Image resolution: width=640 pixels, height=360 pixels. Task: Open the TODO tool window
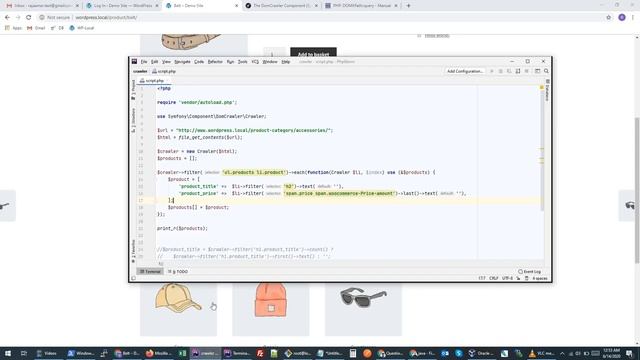click(178, 271)
